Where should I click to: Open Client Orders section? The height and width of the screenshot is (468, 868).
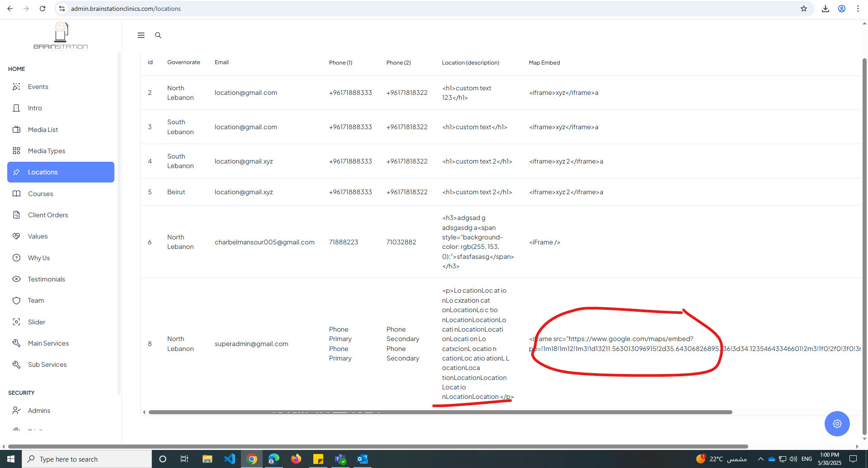point(48,215)
